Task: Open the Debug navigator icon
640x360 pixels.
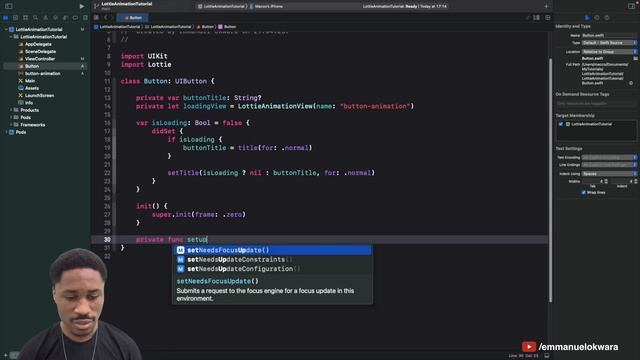Action: [x=65, y=18]
